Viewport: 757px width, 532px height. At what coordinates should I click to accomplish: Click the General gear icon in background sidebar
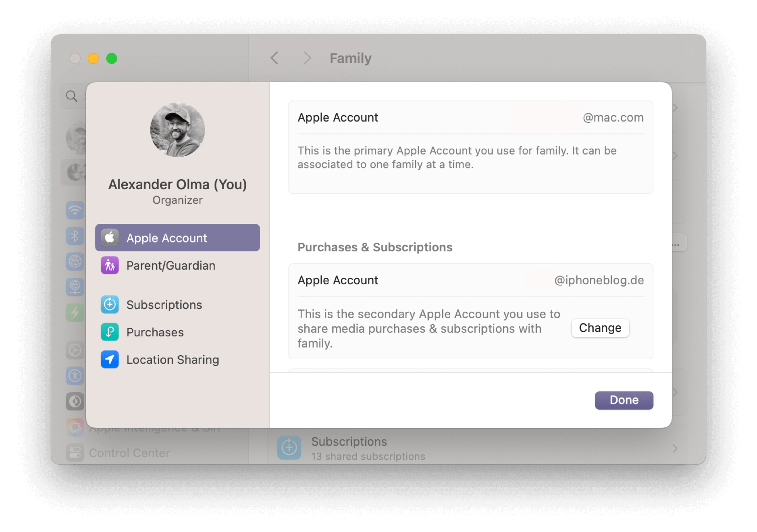[x=75, y=350]
